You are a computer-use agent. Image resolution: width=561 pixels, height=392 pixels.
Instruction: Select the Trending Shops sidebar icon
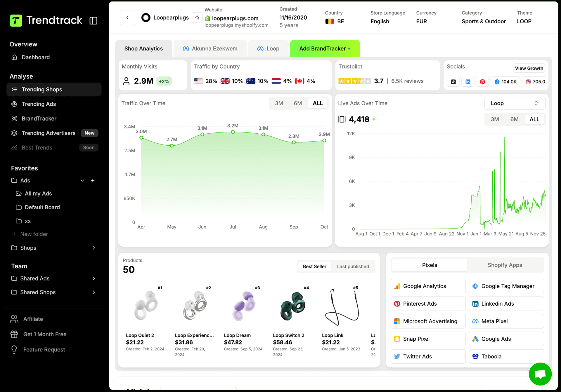click(x=14, y=89)
